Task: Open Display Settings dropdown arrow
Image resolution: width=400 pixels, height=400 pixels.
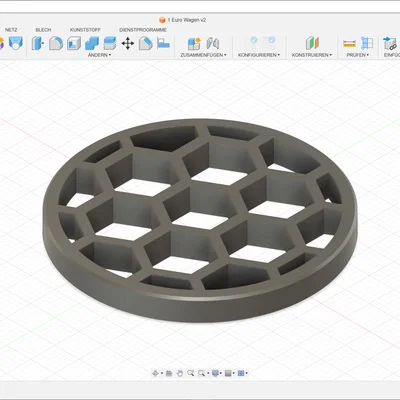Action: point(221,373)
